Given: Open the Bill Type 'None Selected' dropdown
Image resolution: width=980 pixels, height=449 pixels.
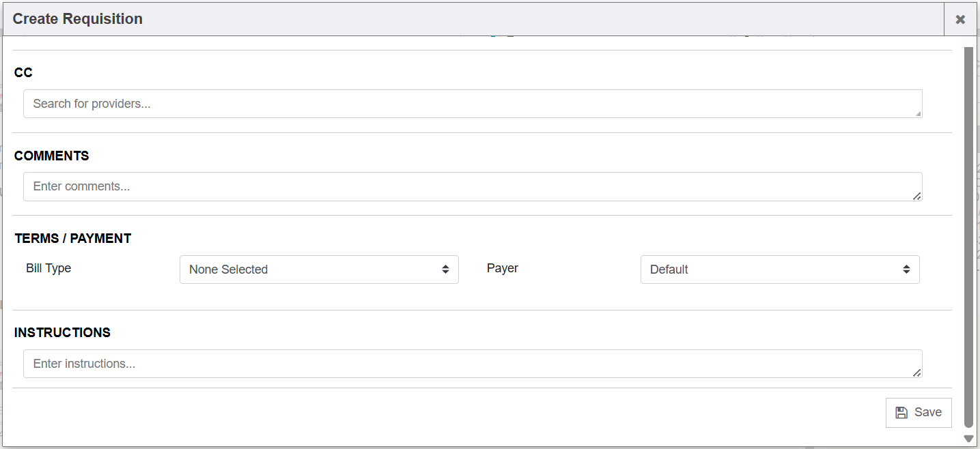Looking at the screenshot, I should click(318, 270).
